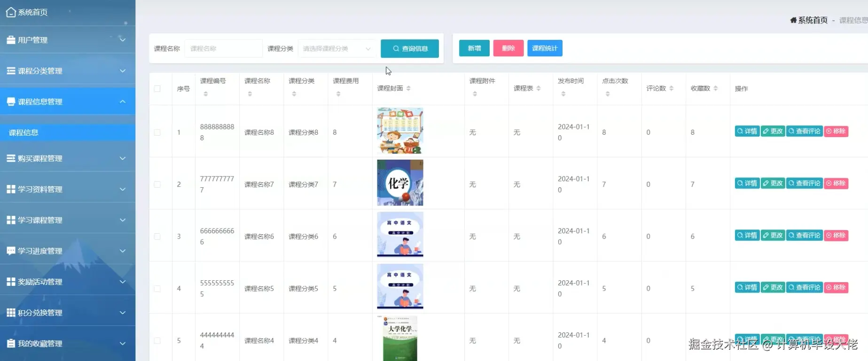
Task: Click the 积分兑换管理 grid icon
Action: pyautogui.click(x=11, y=313)
